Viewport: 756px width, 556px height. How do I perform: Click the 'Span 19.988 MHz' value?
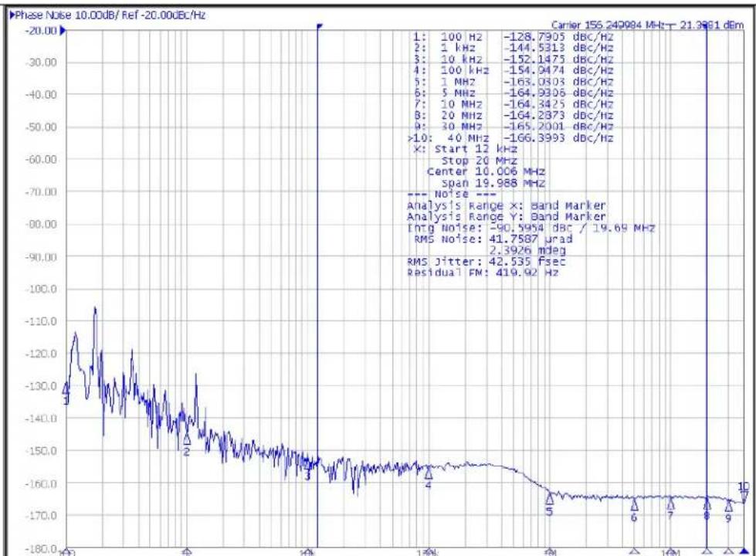(x=493, y=183)
